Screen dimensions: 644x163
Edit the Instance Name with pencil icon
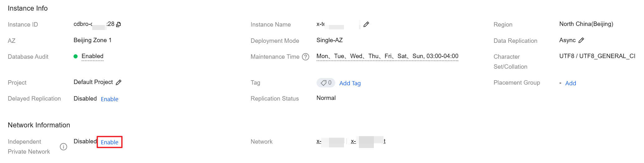[x=366, y=24]
